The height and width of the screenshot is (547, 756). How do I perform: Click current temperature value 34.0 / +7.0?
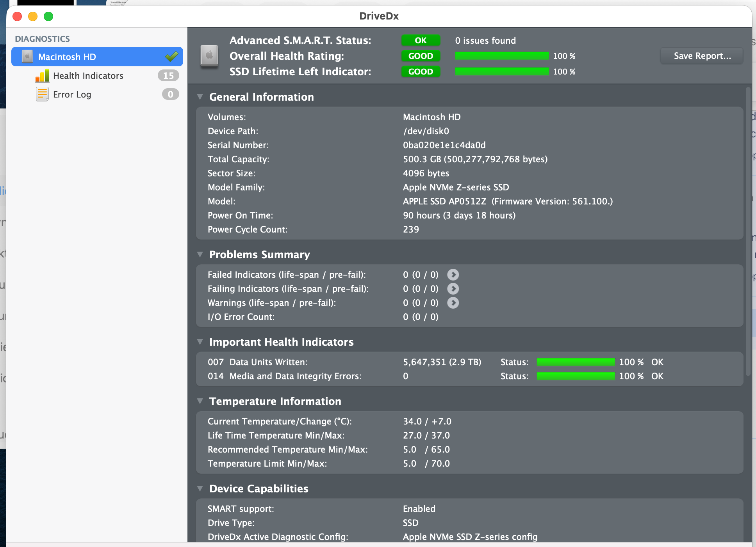pos(427,421)
